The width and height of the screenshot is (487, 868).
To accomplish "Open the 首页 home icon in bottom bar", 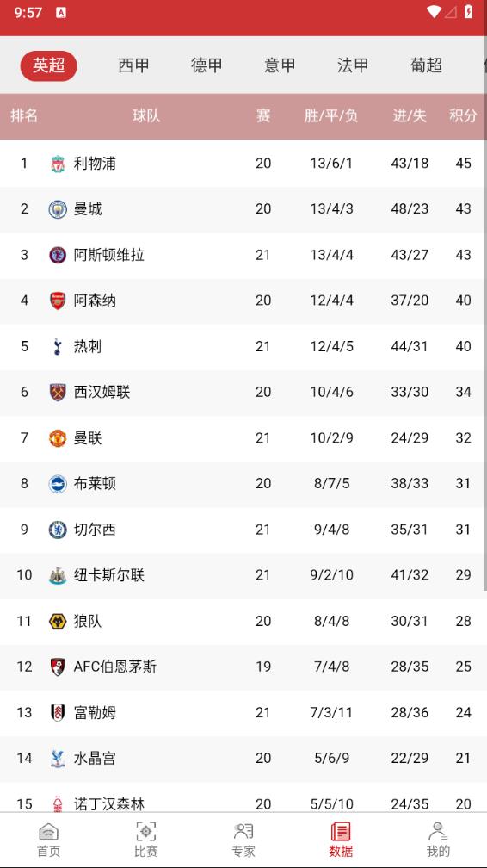I will (x=49, y=832).
